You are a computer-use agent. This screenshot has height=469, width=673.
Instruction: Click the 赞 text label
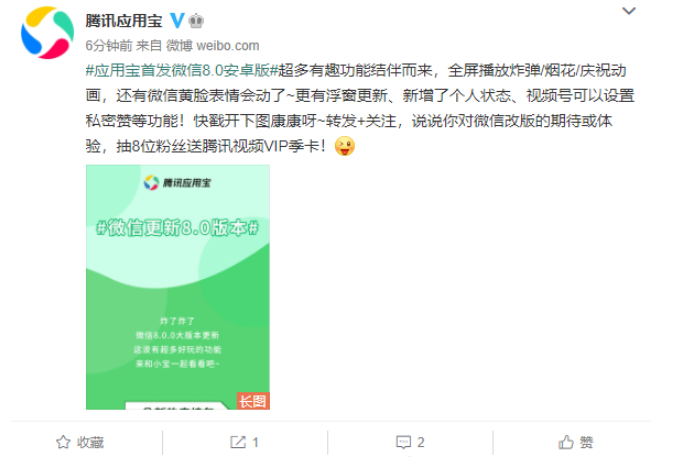(586, 442)
